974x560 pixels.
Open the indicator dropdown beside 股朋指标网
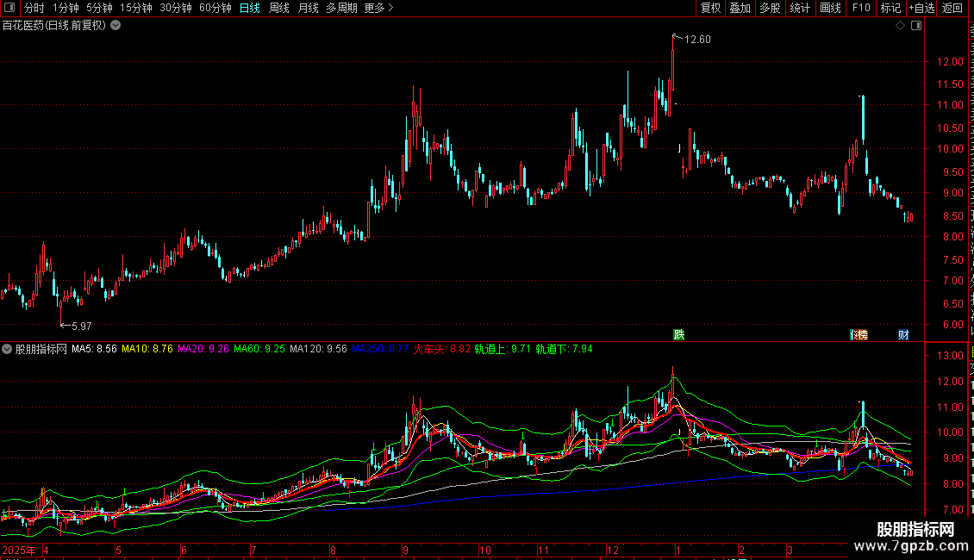(7, 349)
